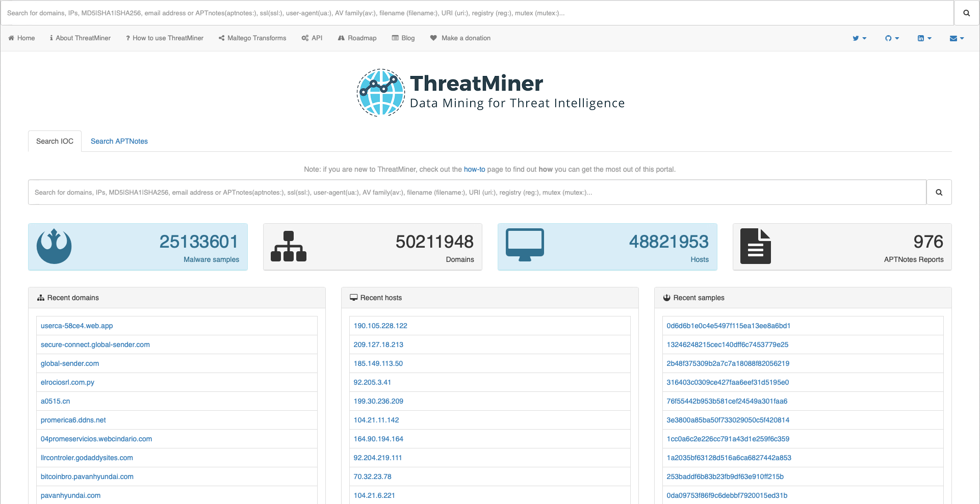Click the 976 APTNotes Reports count
This screenshot has width=980, height=504.
coord(928,242)
